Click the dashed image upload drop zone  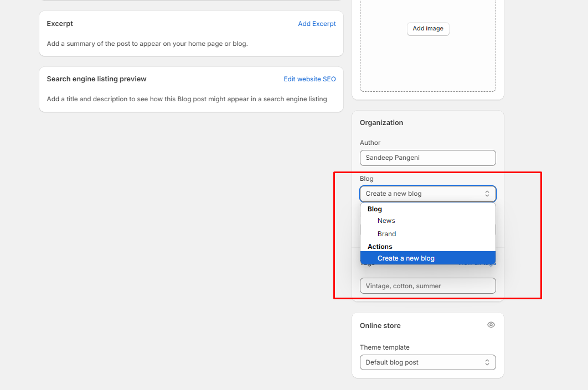[427, 61]
